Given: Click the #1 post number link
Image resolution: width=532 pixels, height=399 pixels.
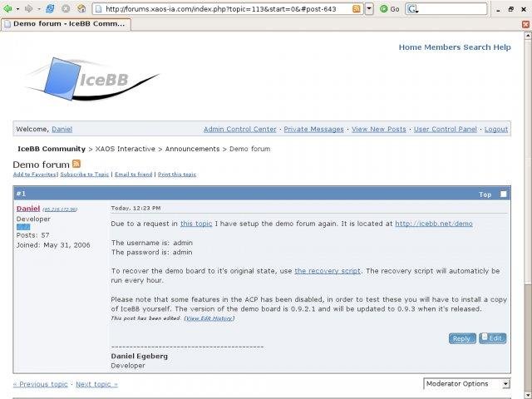Looking at the screenshot, I should [x=21, y=194].
